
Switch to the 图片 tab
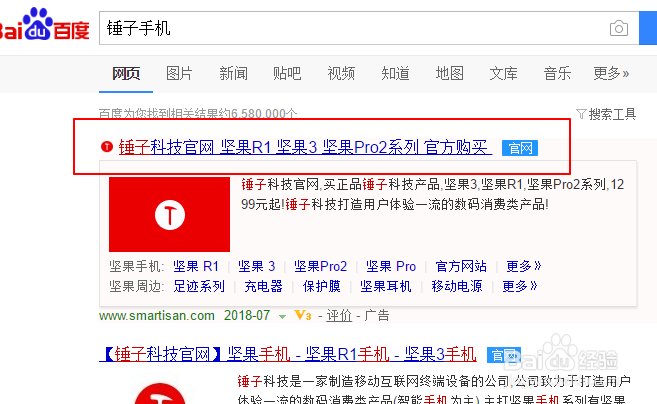(179, 74)
